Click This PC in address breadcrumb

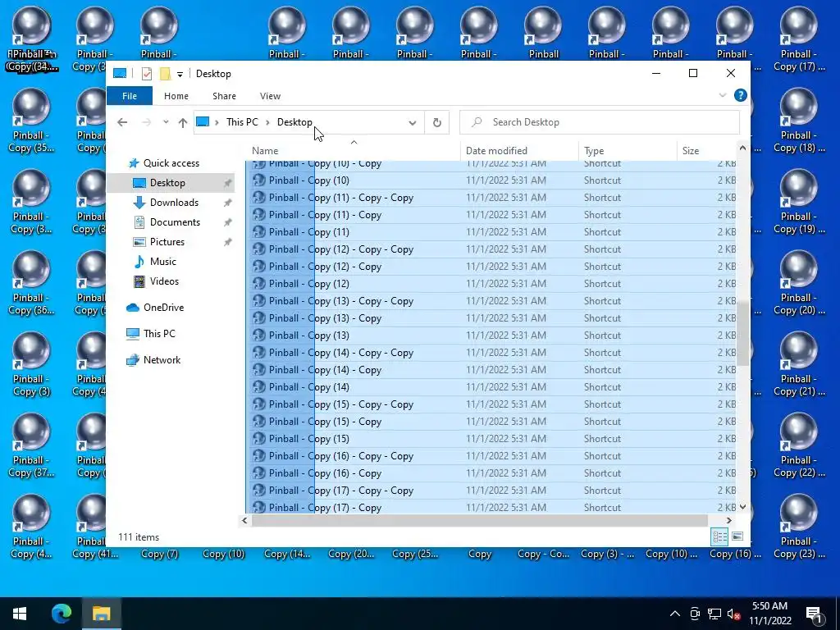pos(242,122)
